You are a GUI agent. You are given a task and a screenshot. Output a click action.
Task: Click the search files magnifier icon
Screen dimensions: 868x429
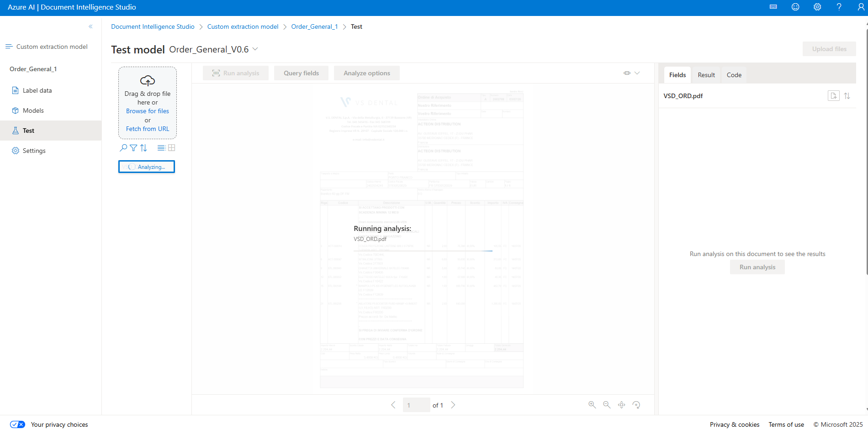pos(123,148)
